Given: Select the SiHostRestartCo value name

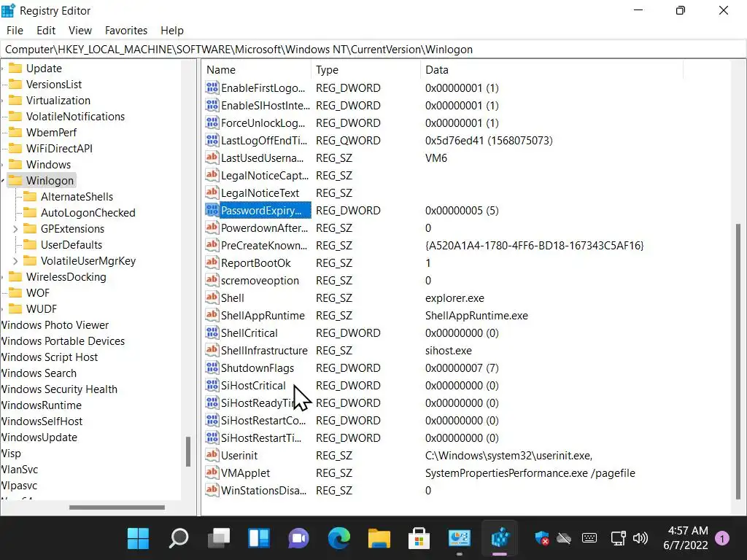Looking at the screenshot, I should (263, 421).
